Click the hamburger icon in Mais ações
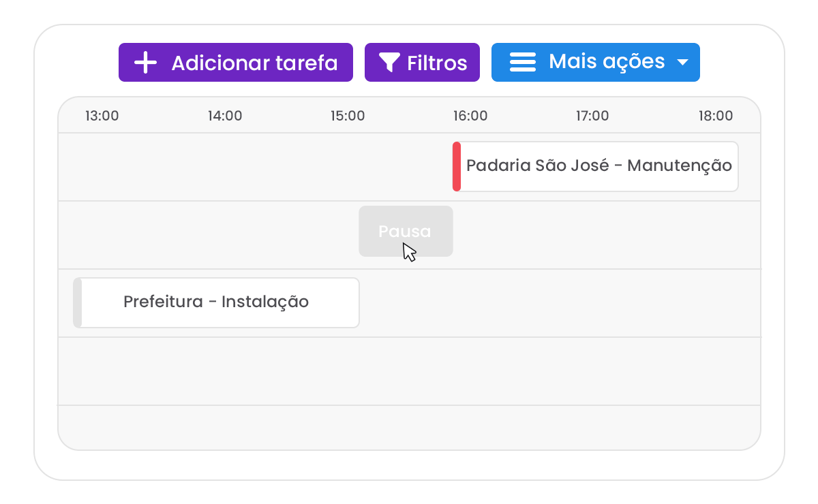 (x=523, y=63)
